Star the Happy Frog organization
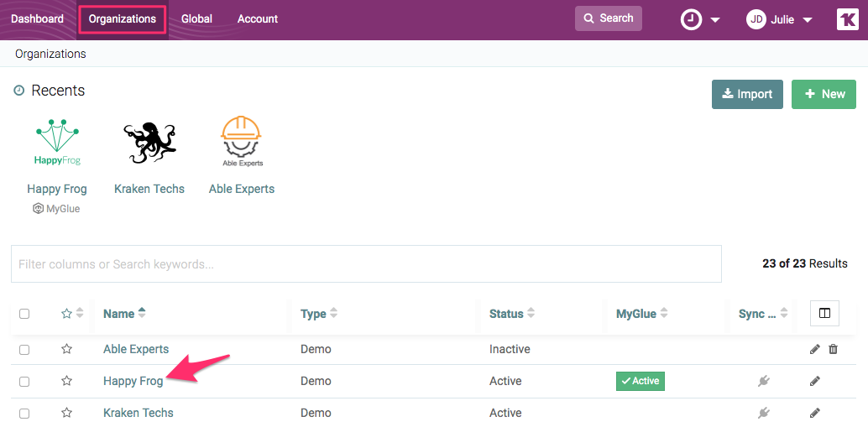The width and height of the screenshot is (868, 427). 67,381
